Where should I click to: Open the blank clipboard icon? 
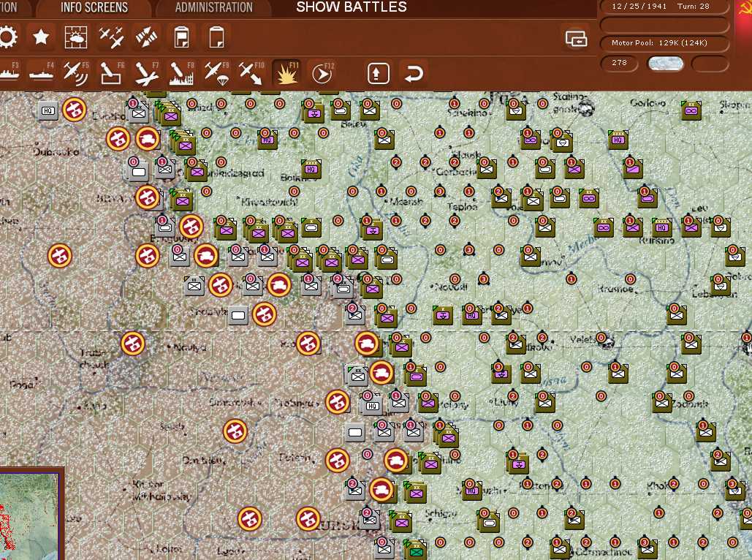(217, 37)
